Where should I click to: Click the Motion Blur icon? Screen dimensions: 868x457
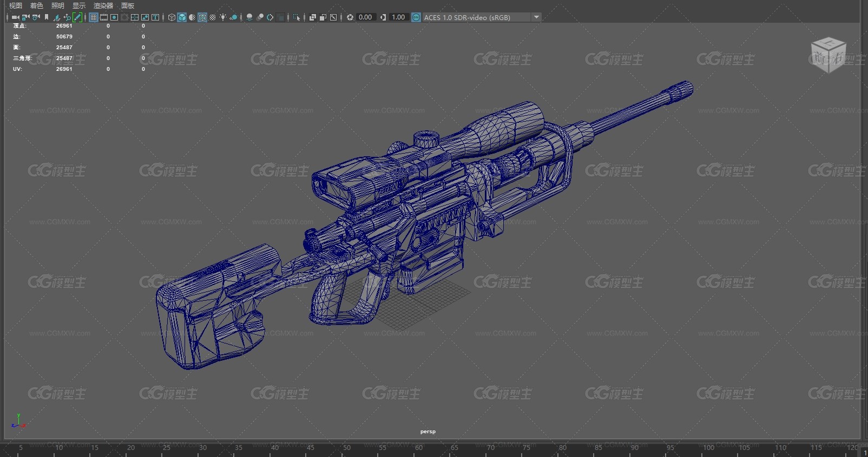pos(260,17)
